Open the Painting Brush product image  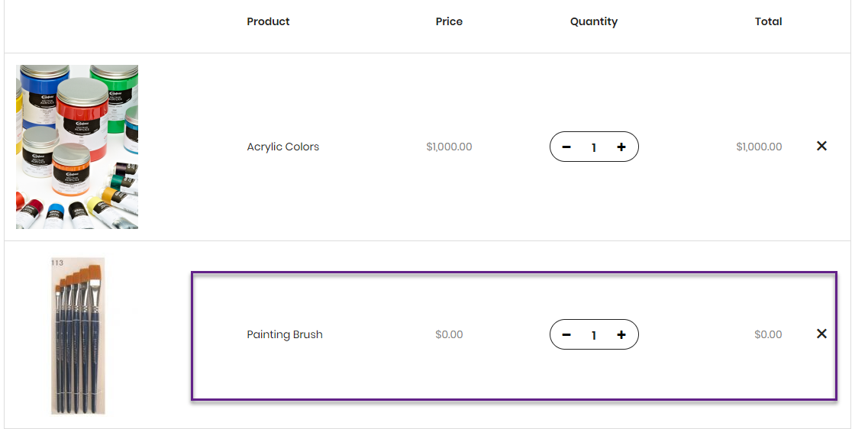tap(77, 336)
